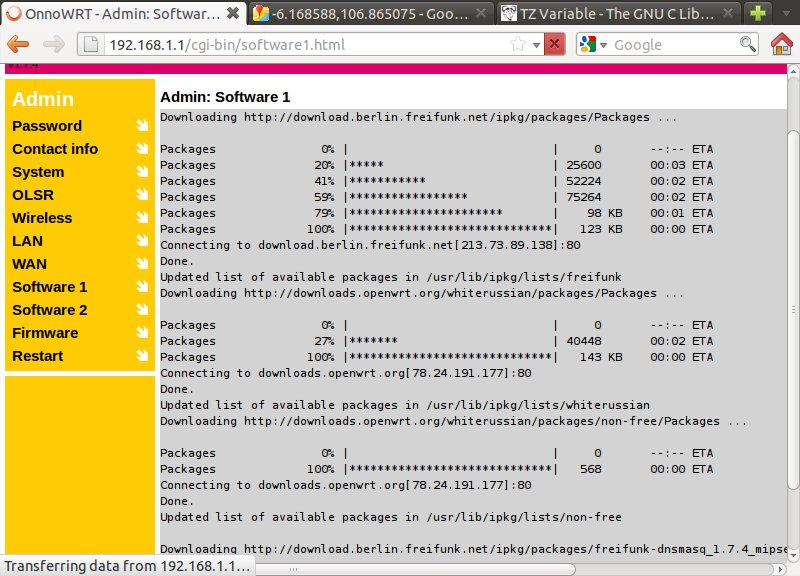Viewport: 800px width, 576px height.
Task: Go to the Software 2 page
Action: 49,310
